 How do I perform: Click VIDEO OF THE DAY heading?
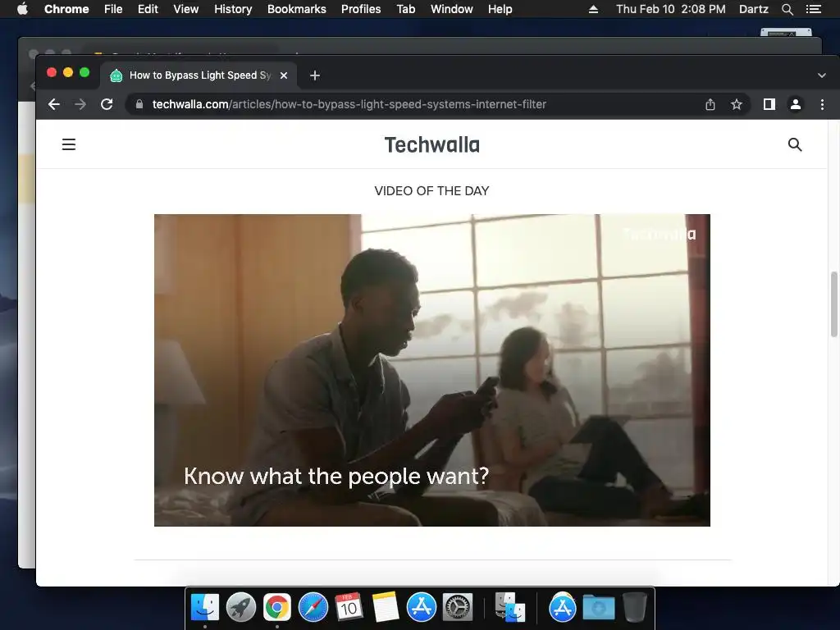click(x=431, y=190)
